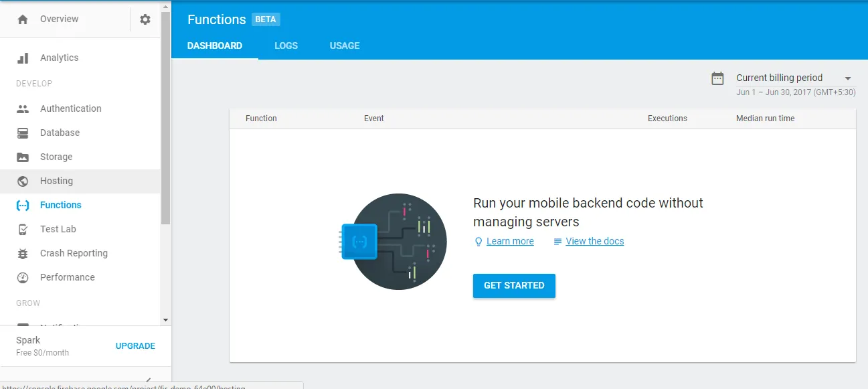Click the BETA badge next to Functions

click(266, 19)
